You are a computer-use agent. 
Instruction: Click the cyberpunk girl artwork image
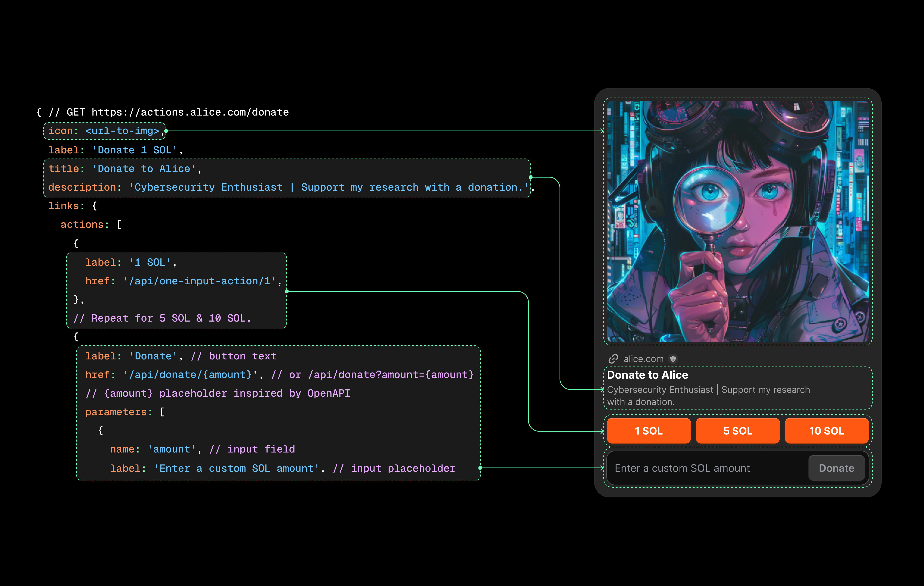737,221
